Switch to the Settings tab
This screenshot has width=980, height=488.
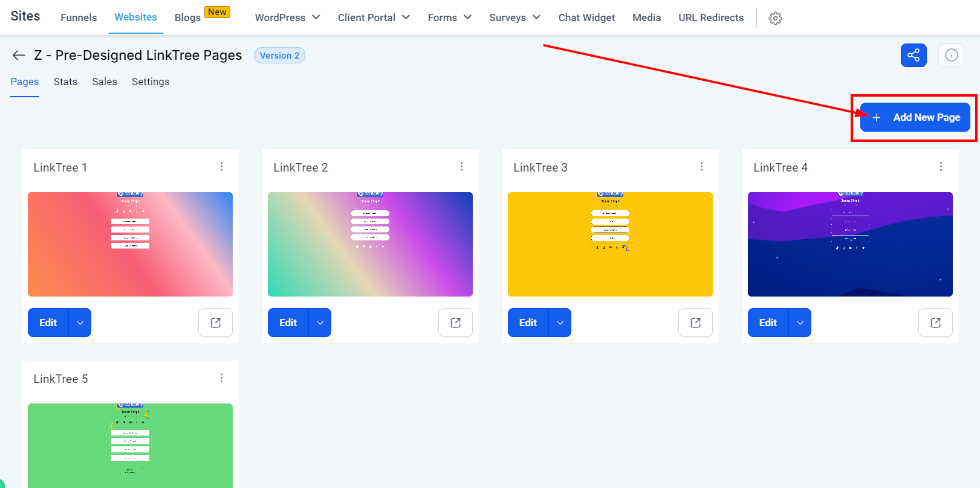(x=151, y=82)
